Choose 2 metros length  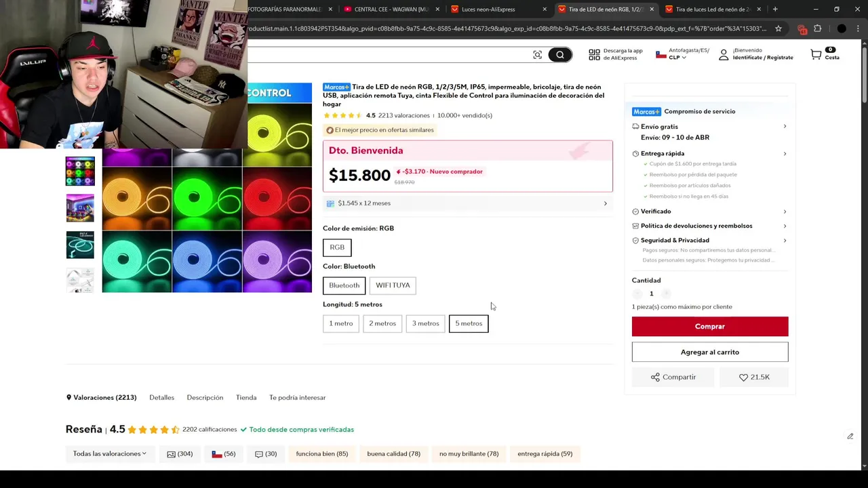[382, 323]
